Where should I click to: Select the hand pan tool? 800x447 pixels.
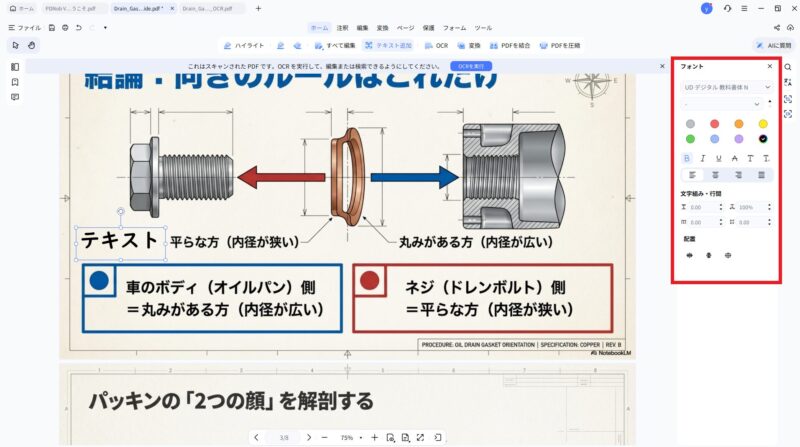tap(31, 45)
